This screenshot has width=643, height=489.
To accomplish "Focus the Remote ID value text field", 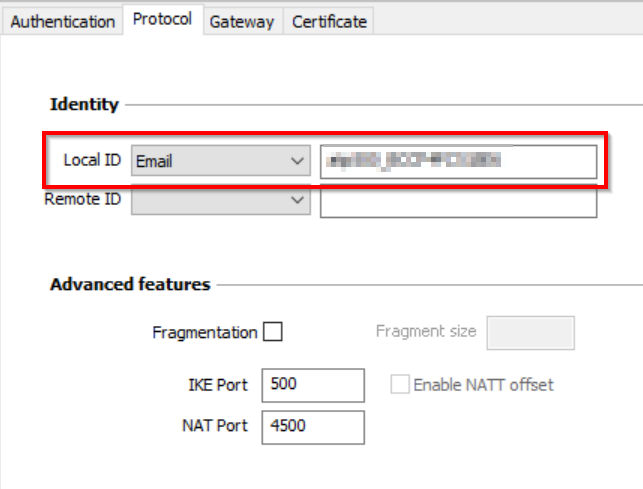I will pyautogui.click(x=458, y=201).
